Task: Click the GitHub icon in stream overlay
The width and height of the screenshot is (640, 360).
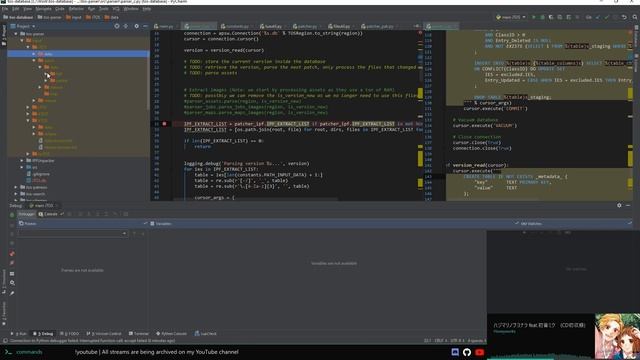Action: [467, 352]
